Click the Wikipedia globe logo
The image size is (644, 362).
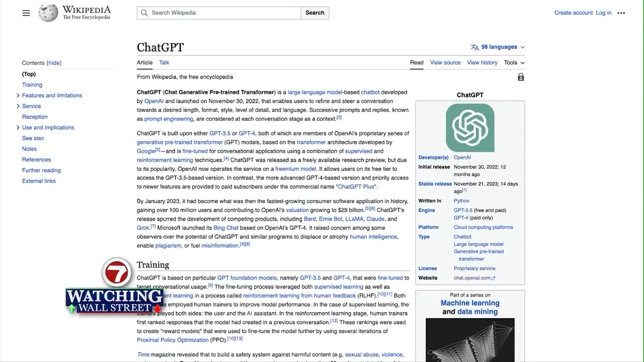pyautogui.click(x=48, y=13)
